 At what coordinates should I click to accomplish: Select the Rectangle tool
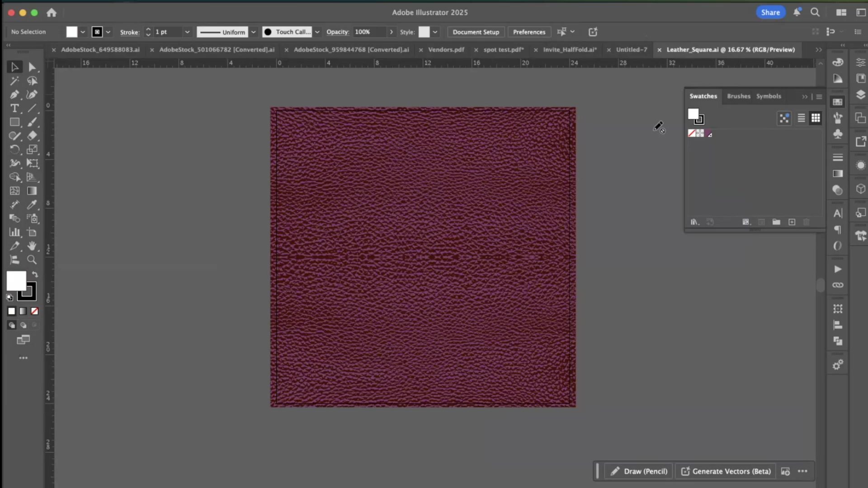click(x=14, y=122)
